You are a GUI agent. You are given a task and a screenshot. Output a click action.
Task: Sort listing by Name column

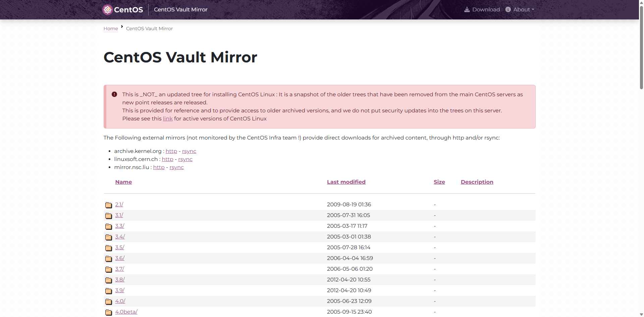click(x=124, y=182)
